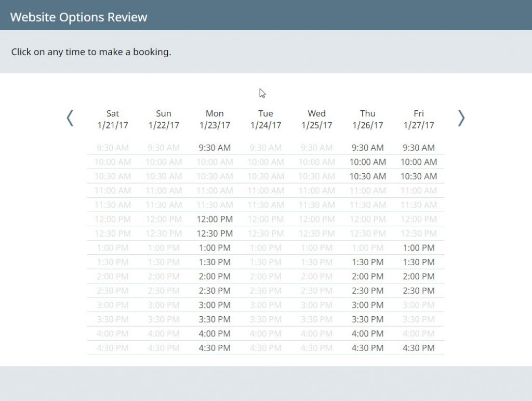The height and width of the screenshot is (401, 532).
Task: Go to the previous week with left arrow
Action: [x=70, y=118]
